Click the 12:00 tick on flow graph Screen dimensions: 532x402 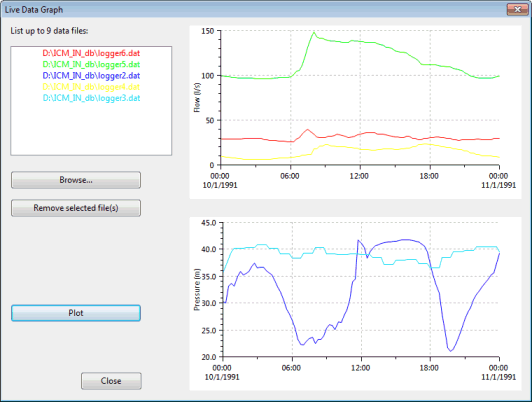(360, 176)
